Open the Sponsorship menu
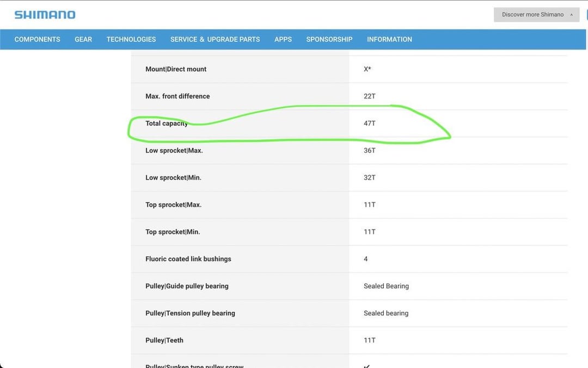The height and width of the screenshot is (368, 588). point(329,39)
